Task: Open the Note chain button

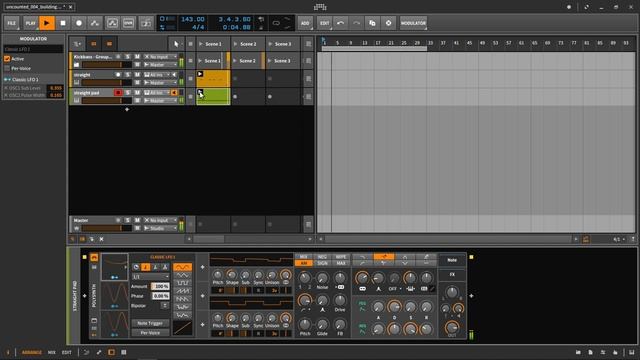Action: (452, 260)
